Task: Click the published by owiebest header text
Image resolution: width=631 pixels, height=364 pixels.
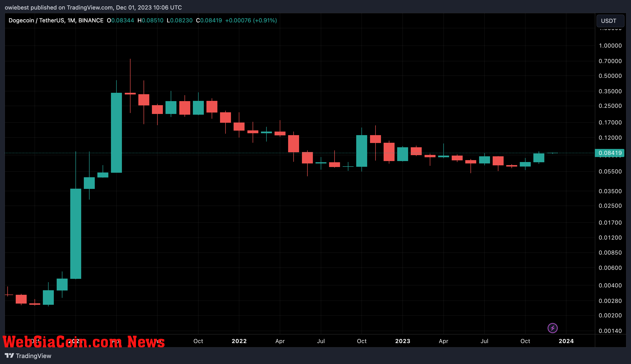Action: pyautogui.click(x=93, y=8)
